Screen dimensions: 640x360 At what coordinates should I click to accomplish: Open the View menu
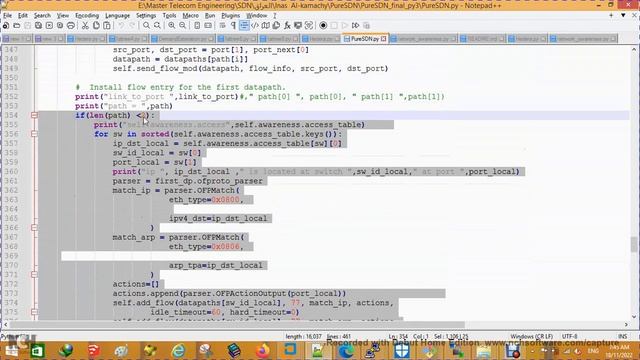(62, 16)
